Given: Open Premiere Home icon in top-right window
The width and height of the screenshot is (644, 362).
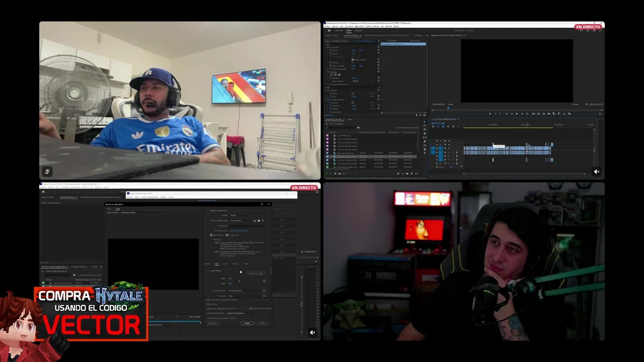Looking at the screenshot, I should click(329, 31).
